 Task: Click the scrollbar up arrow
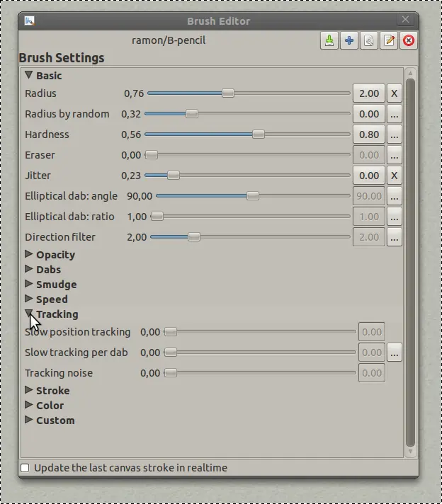410,73
